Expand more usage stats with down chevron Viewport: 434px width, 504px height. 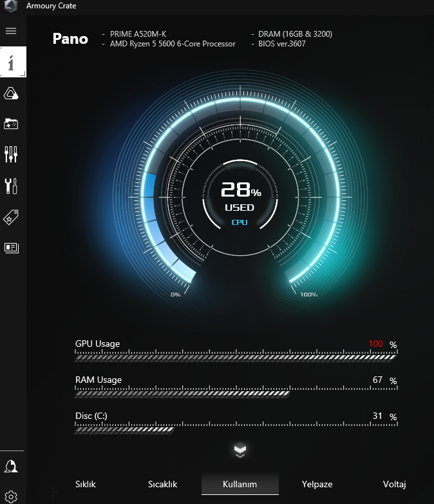click(240, 450)
